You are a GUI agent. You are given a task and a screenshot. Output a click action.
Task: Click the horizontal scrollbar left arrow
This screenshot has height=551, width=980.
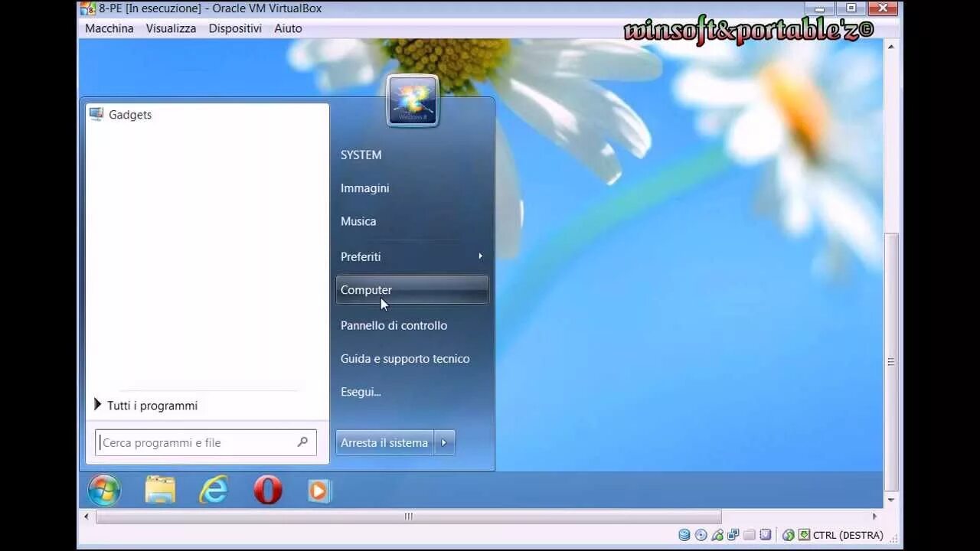[86, 517]
